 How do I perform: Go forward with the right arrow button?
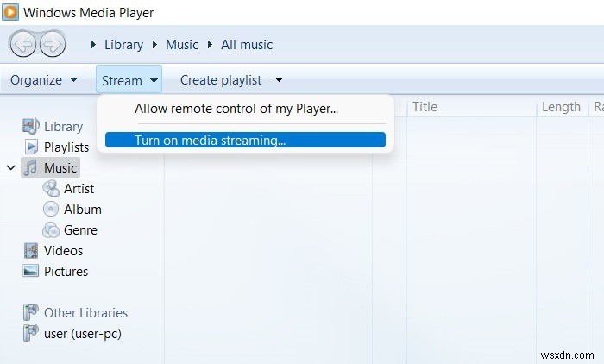pyautogui.click(x=53, y=44)
